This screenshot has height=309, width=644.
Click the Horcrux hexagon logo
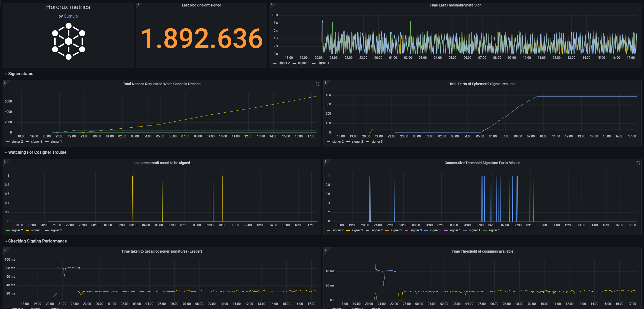(68, 41)
